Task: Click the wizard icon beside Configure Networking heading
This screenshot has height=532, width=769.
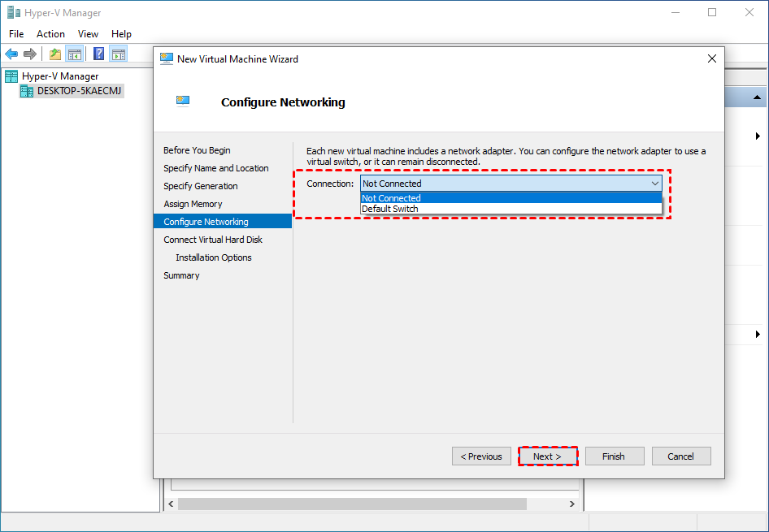Action: pyautogui.click(x=183, y=102)
